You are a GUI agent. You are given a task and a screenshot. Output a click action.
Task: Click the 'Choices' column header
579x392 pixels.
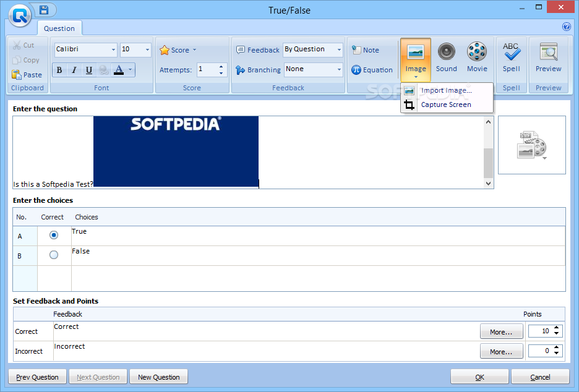point(87,217)
